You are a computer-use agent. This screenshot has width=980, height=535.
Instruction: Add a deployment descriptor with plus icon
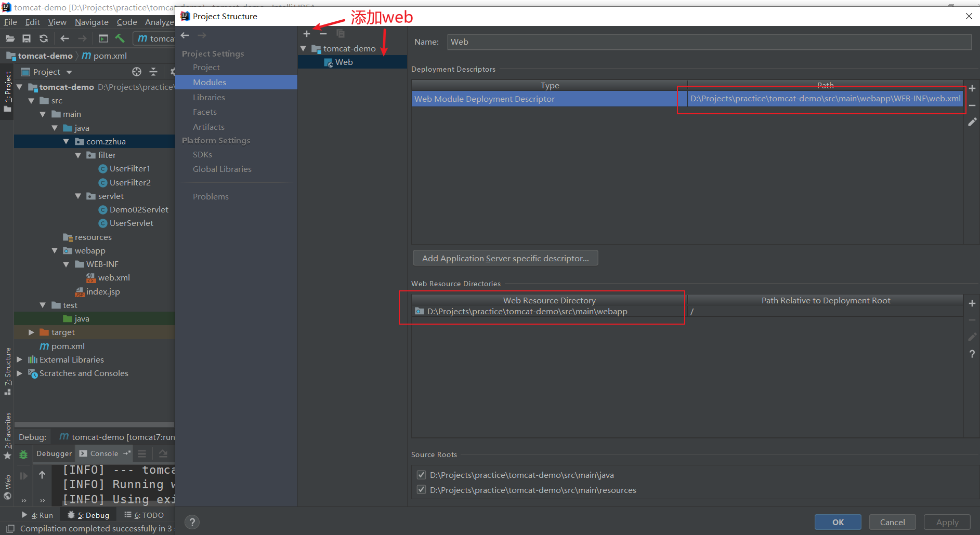click(x=972, y=88)
